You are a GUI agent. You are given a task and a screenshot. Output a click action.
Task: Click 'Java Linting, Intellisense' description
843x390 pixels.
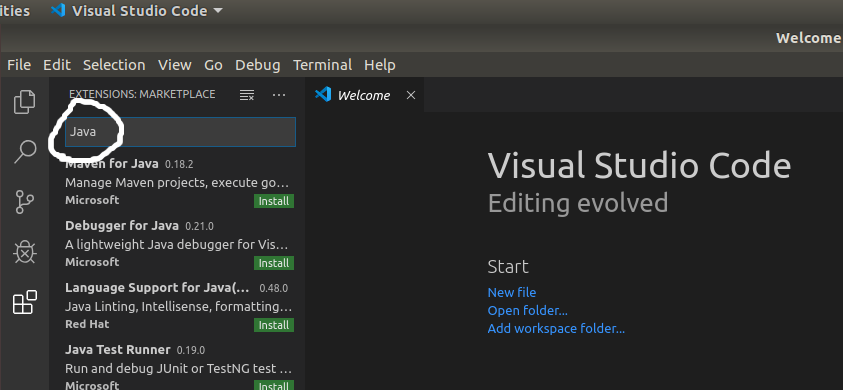[178, 307]
